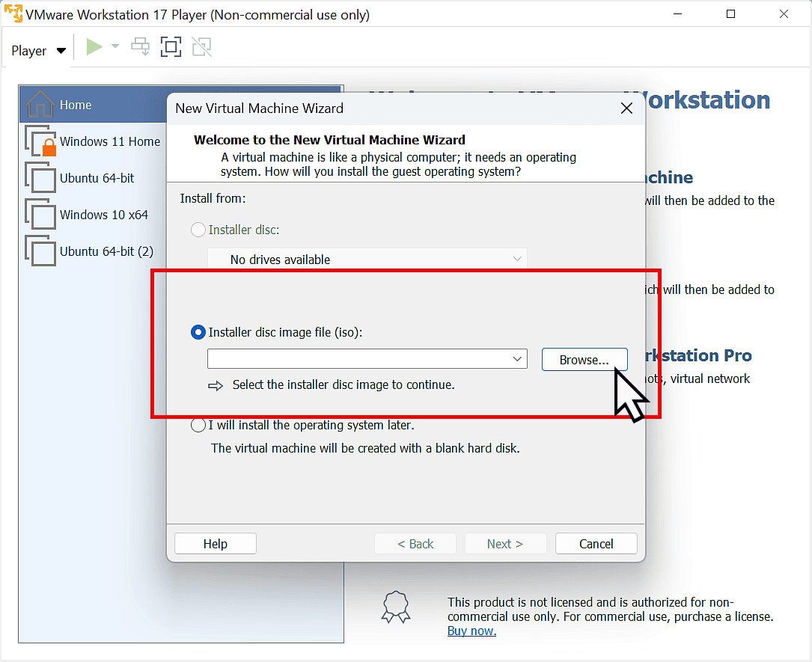Open the Player menu
The height and width of the screenshot is (662, 812).
coord(38,51)
